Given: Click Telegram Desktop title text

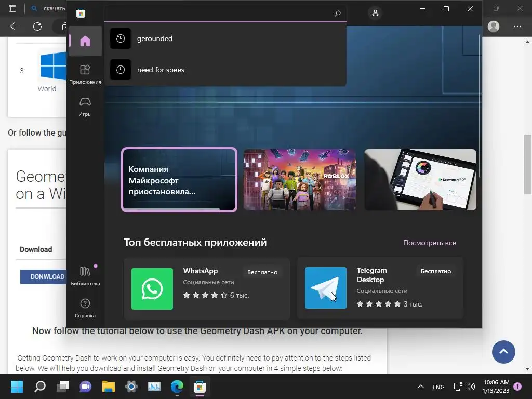Looking at the screenshot, I should [x=372, y=275].
